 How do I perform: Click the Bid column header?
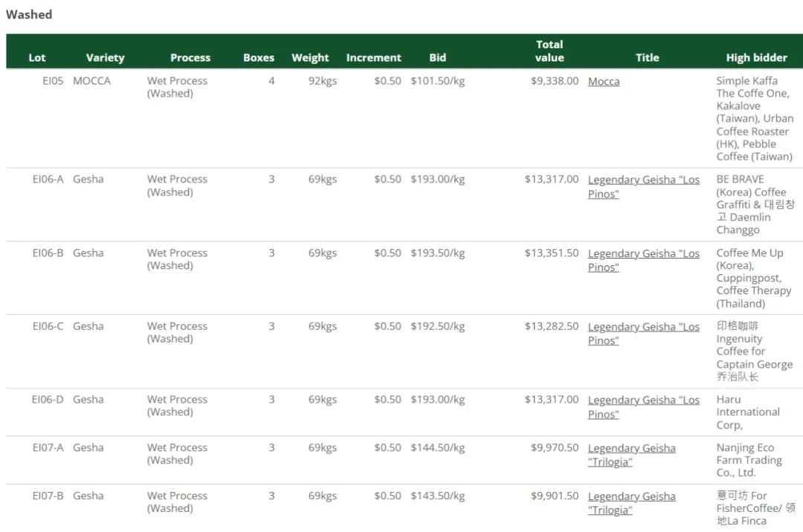(437, 58)
